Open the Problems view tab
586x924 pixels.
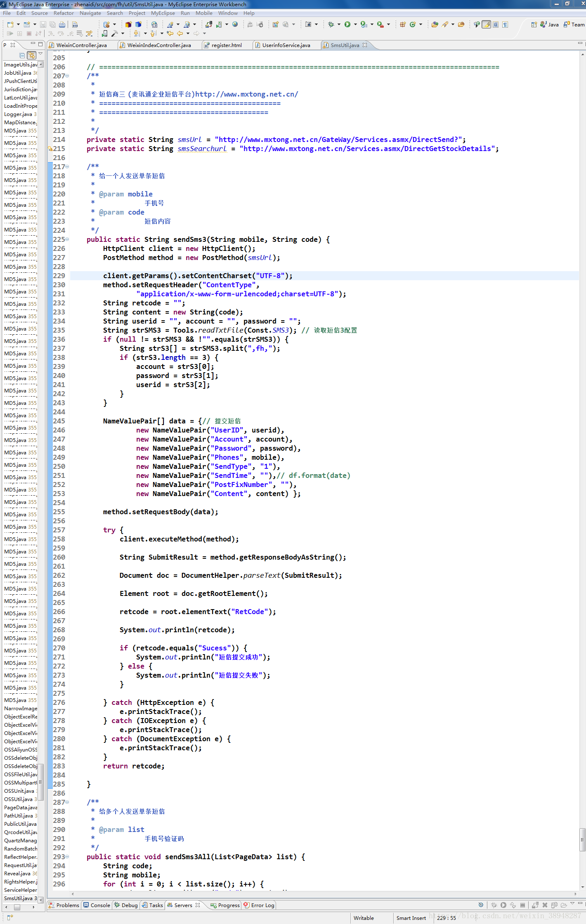[64, 905]
